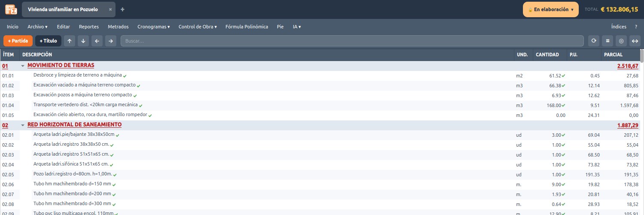Screen dimensions: 644x215
Task: Open the IA menu
Action: (x=297, y=27)
